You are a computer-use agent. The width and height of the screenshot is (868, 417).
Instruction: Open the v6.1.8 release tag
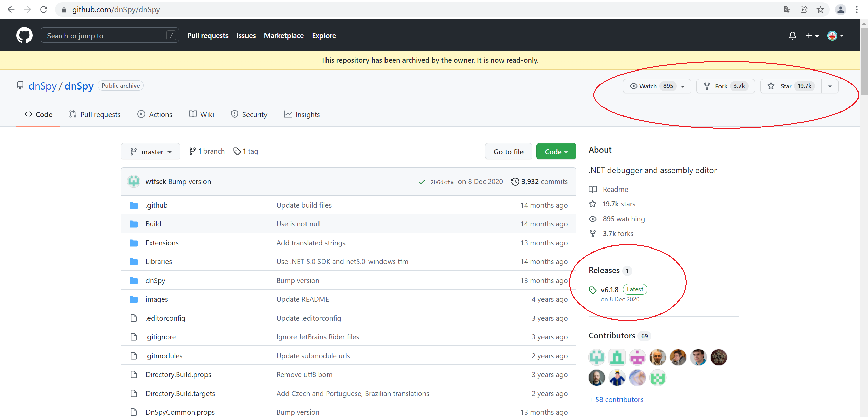pos(609,290)
